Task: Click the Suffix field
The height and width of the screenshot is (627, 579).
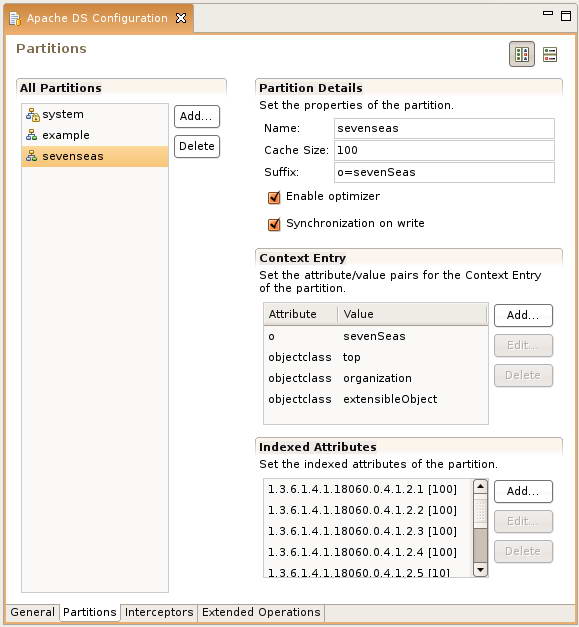Action: (x=444, y=172)
